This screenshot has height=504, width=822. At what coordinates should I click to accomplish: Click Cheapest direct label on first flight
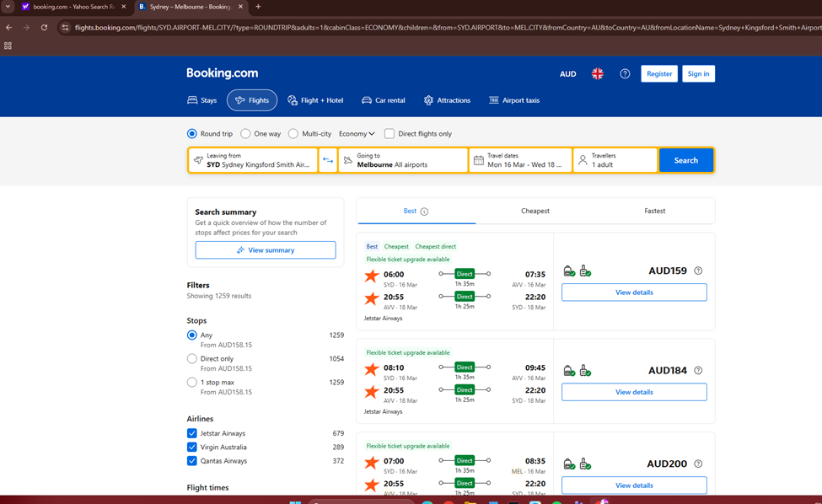(436, 247)
